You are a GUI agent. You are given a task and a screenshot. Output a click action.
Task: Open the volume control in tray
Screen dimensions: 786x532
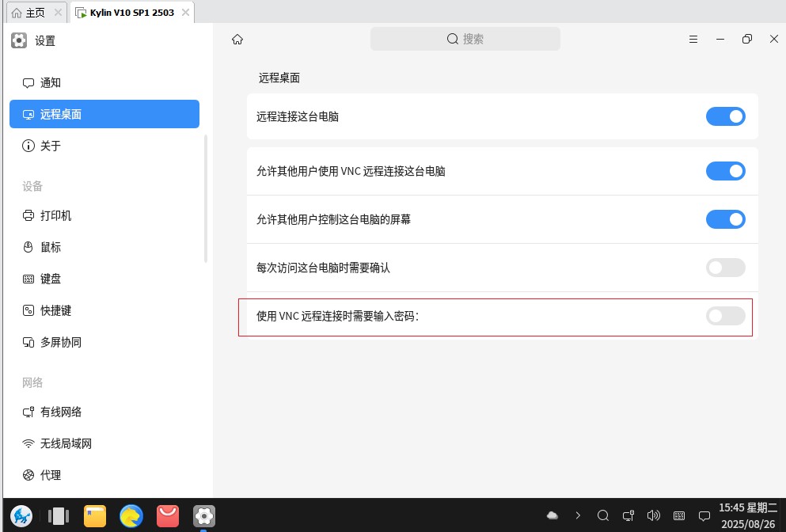(x=654, y=515)
